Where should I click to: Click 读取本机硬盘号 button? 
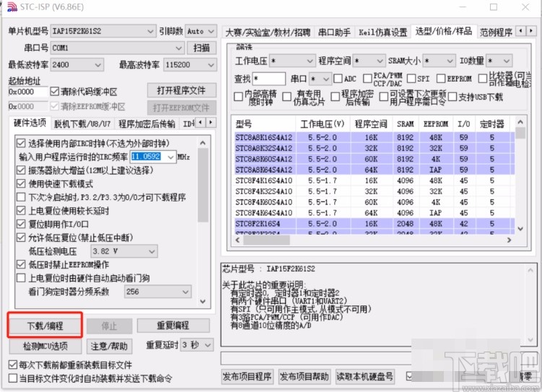pyautogui.click(x=364, y=376)
